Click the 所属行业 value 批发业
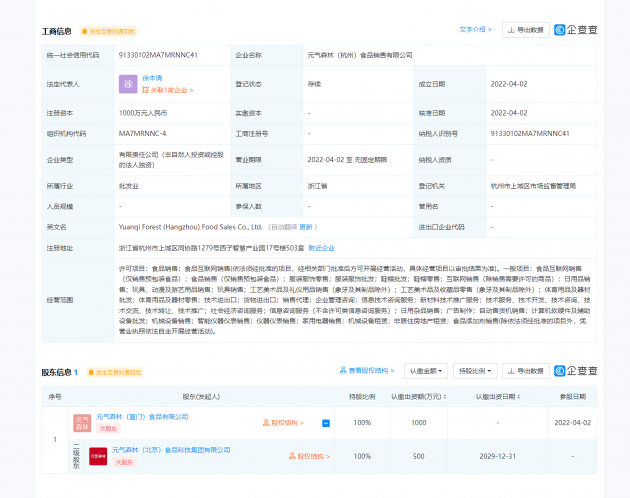The width and height of the screenshot is (630, 498). pos(129,186)
